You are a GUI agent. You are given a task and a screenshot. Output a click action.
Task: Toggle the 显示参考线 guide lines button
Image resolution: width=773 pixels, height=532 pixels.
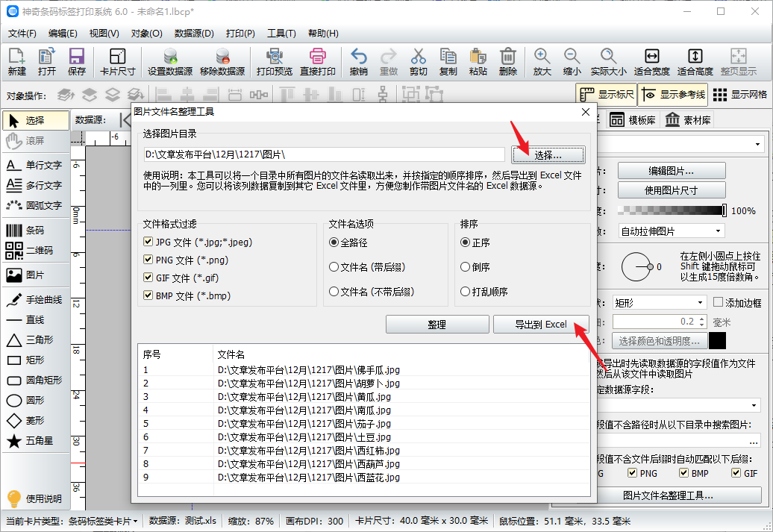(x=672, y=95)
